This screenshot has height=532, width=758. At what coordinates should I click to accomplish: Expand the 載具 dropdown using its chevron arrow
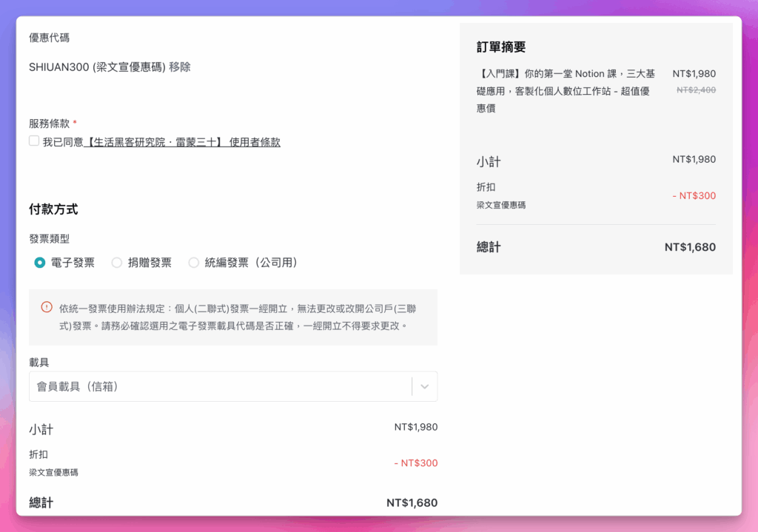424,386
